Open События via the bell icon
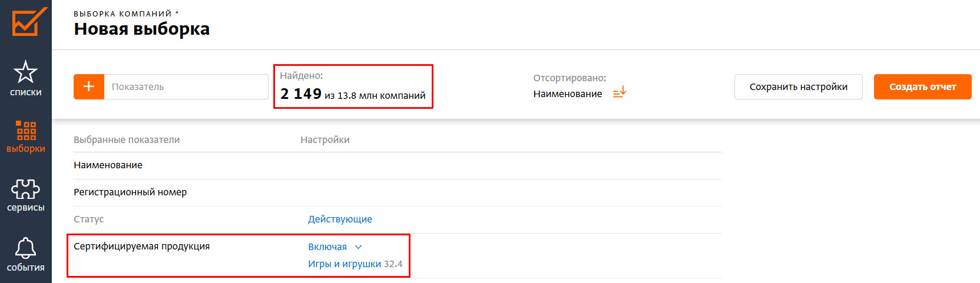980x283 pixels. (25, 248)
